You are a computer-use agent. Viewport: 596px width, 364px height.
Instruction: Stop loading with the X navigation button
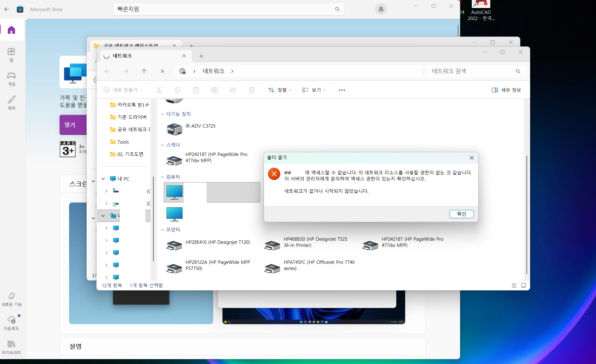pos(162,71)
